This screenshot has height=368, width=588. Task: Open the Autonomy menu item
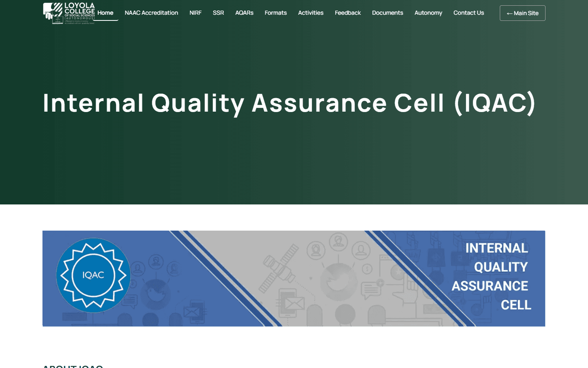click(x=428, y=13)
